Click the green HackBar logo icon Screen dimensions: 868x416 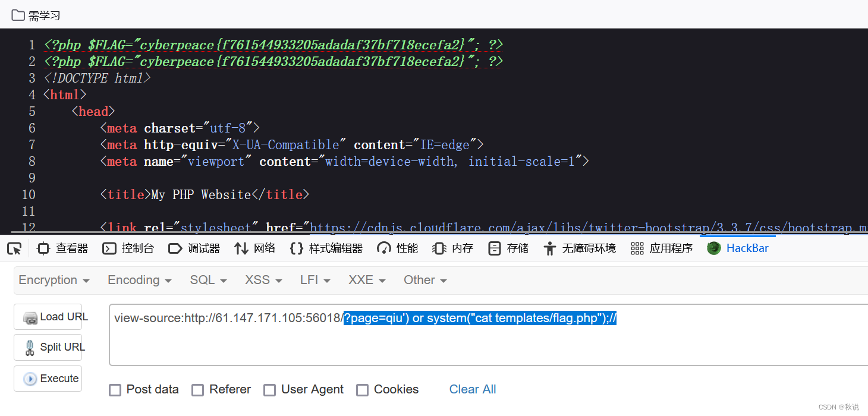coord(714,248)
